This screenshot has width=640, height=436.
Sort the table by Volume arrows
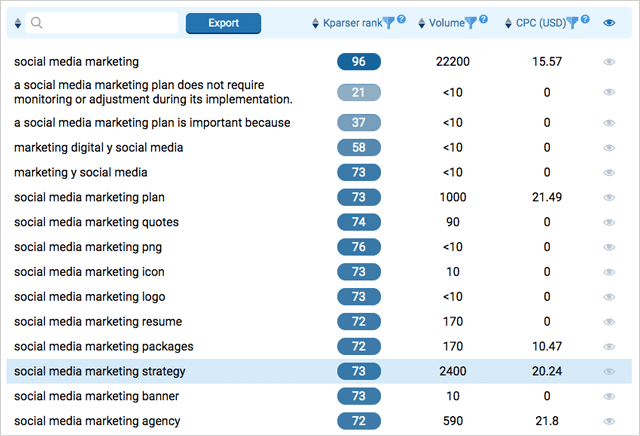click(x=422, y=23)
